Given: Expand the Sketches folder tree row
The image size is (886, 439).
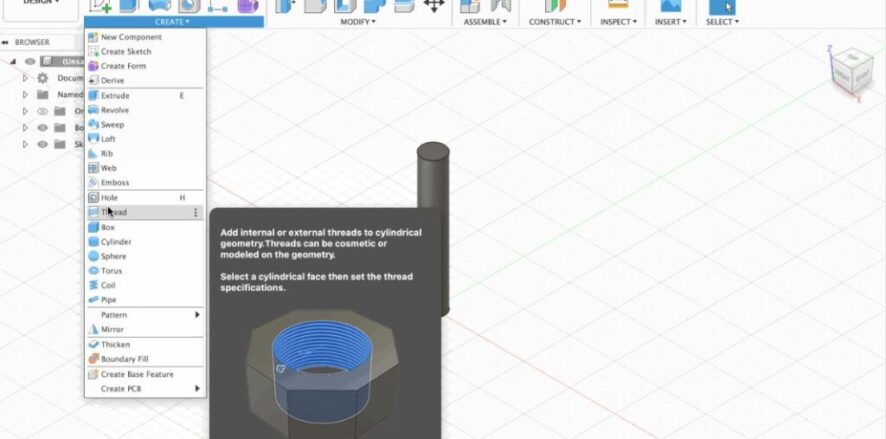Looking at the screenshot, I should pos(25,144).
